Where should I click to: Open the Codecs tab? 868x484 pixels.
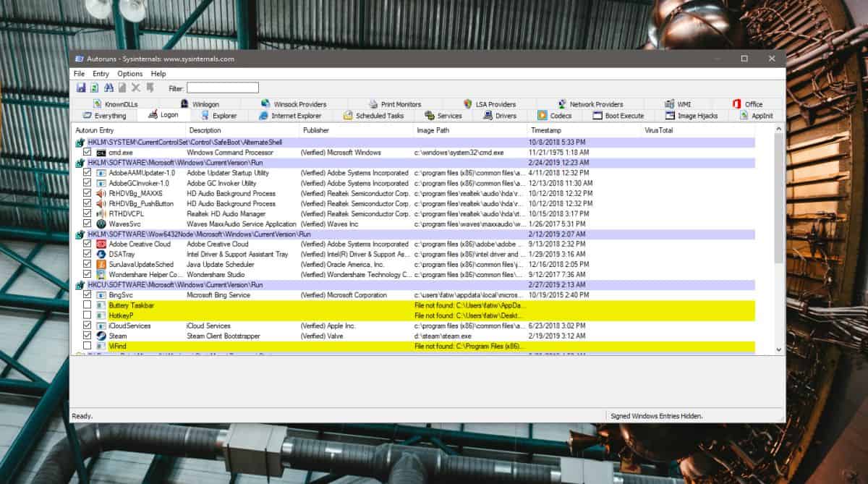[x=555, y=116]
